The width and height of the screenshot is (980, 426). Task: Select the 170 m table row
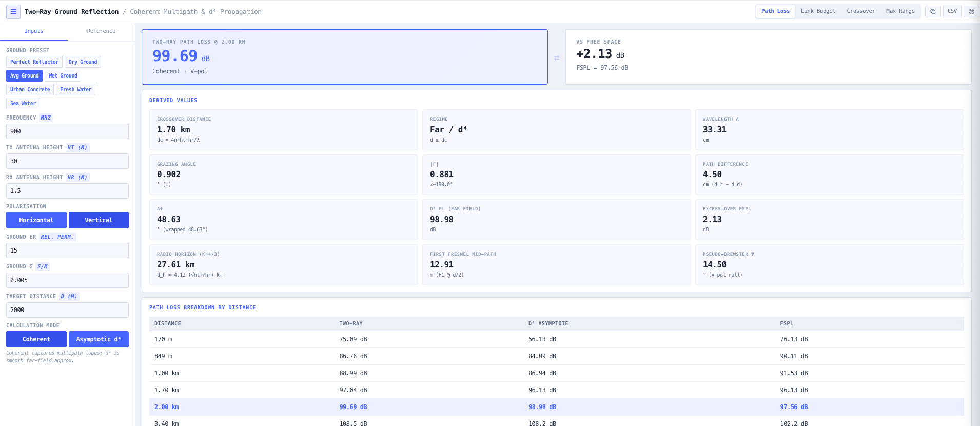pyautogui.click(x=556, y=339)
